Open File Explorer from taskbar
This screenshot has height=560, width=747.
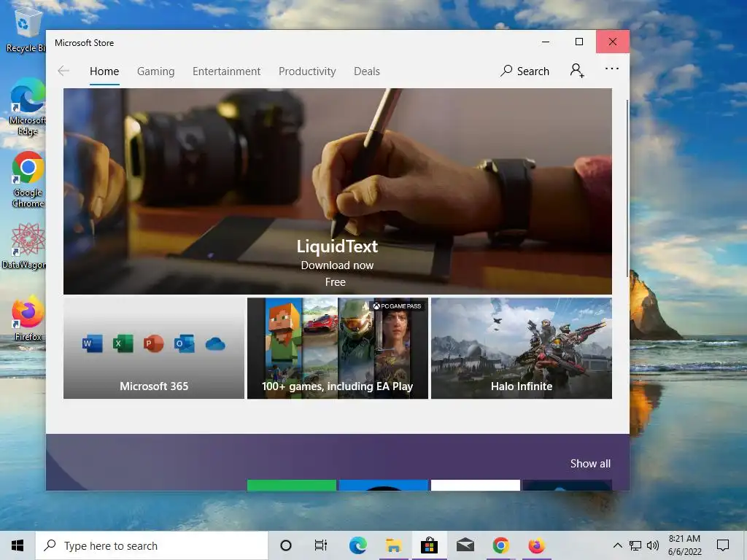pyautogui.click(x=393, y=545)
